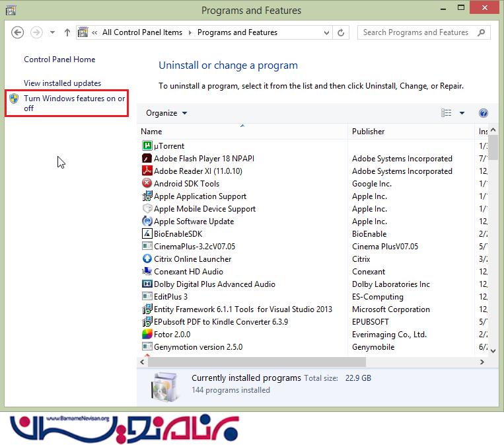Screen dimensions: 504x445
Task: Select the Dolby Digital Plus Advanced Audio entry
Action: (x=214, y=284)
